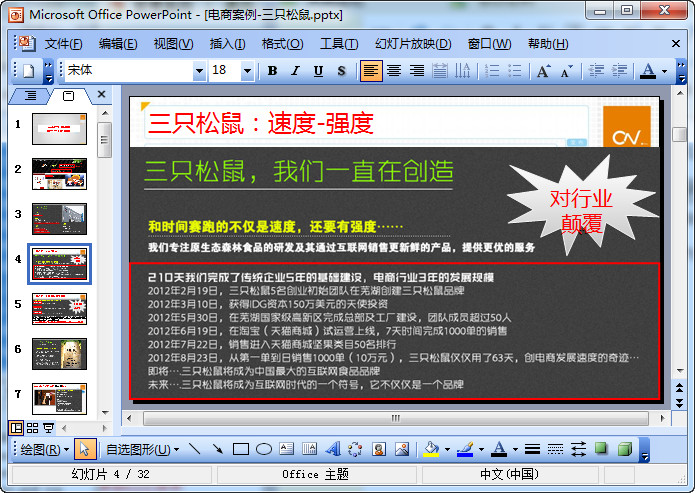695x493 pixels.
Task: Select slide 5 thumbnail
Action: click(x=59, y=309)
